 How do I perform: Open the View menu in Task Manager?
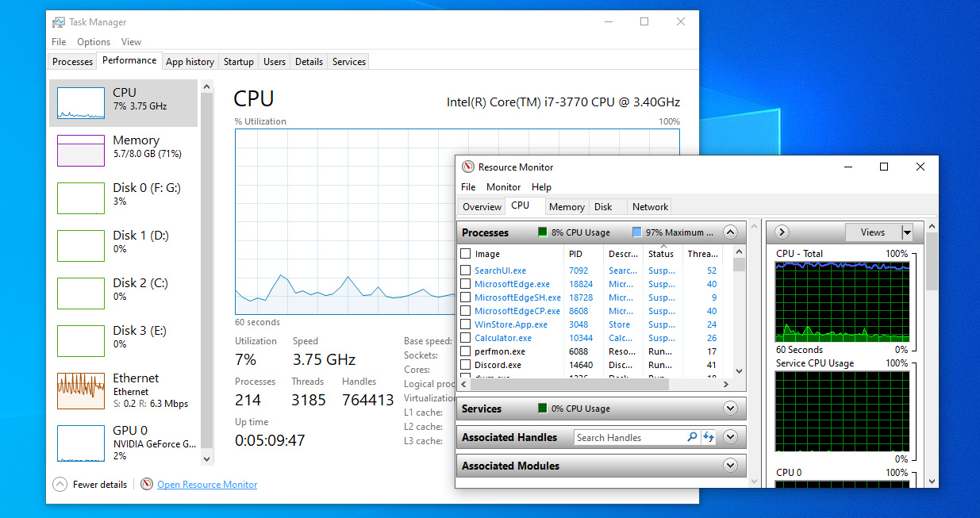click(x=131, y=42)
